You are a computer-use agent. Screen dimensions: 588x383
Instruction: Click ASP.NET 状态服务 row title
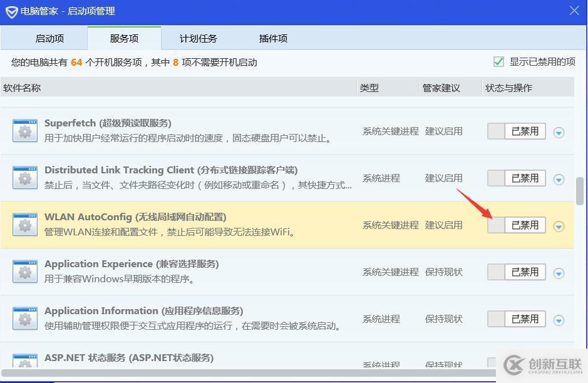129,357
